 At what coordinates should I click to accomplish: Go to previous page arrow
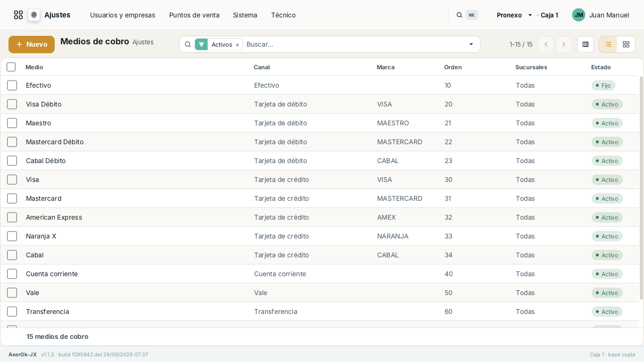(546, 44)
